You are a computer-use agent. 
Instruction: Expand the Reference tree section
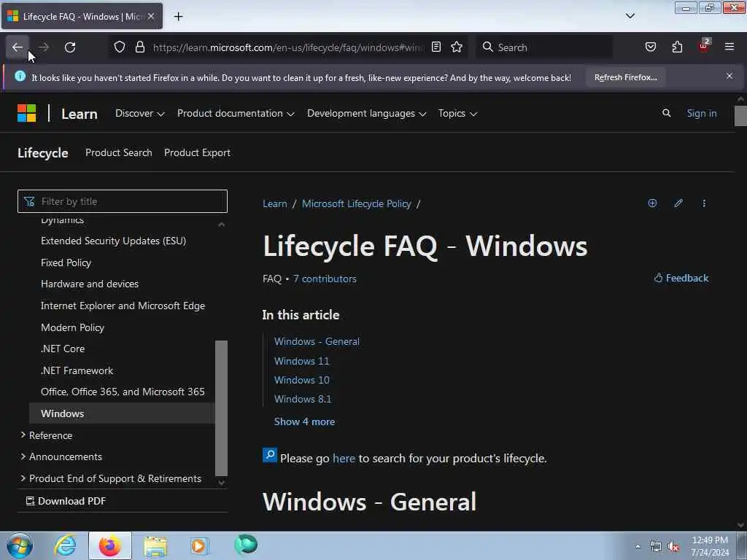click(46, 435)
